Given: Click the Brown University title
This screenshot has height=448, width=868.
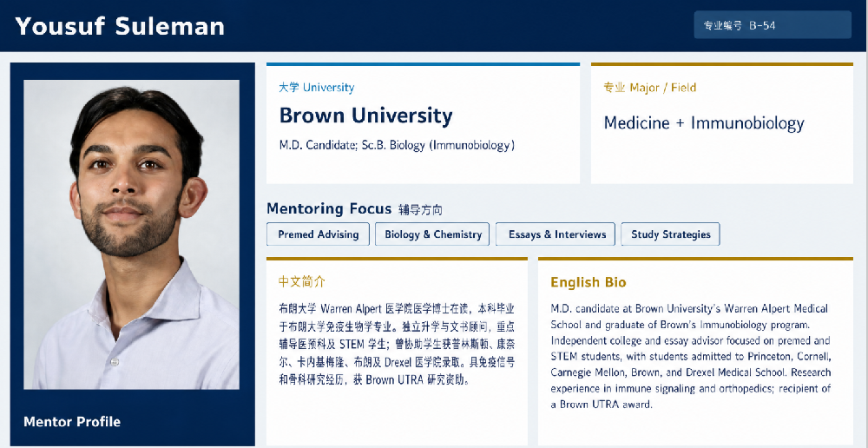Looking at the screenshot, I should coord(366,115).
